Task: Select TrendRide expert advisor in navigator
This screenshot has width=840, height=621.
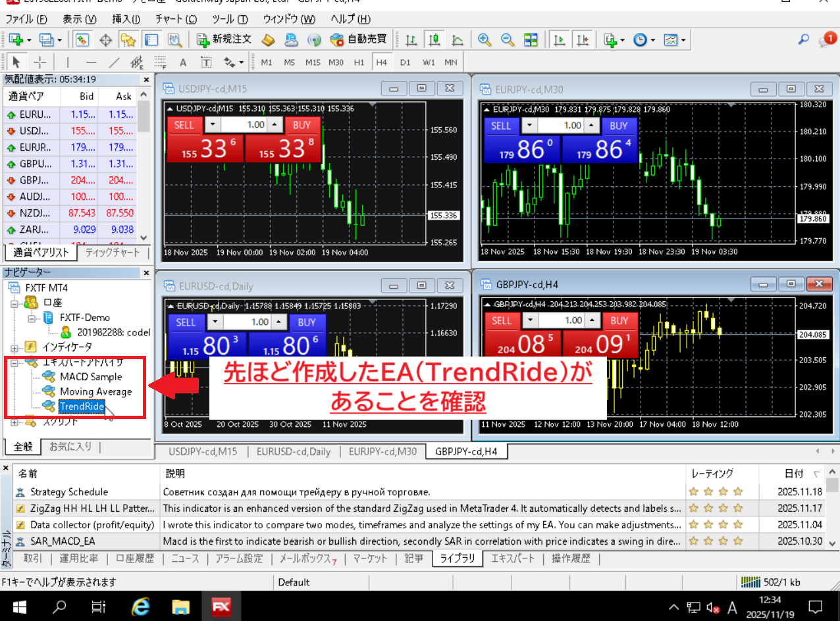Action: [x=82, y=407]
